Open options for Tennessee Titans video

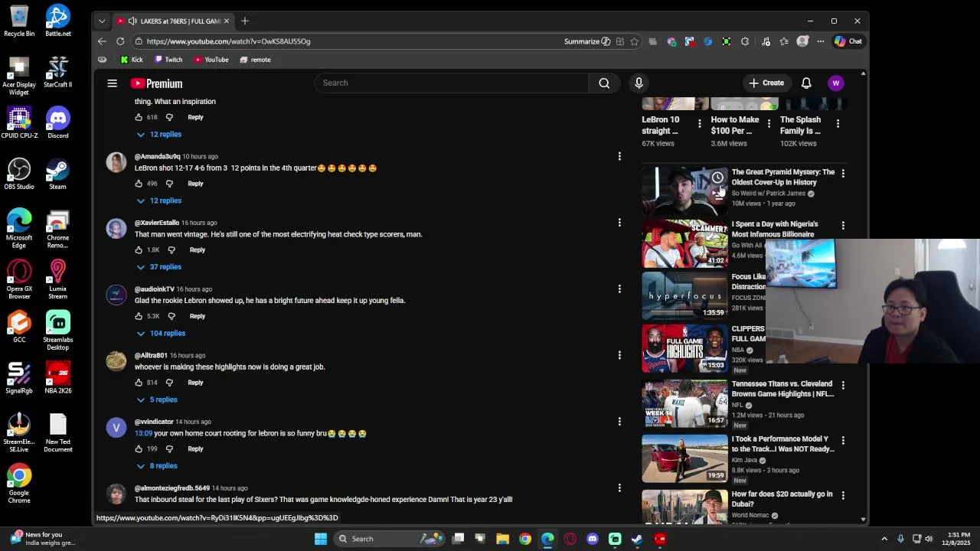[x=843, y=385]
